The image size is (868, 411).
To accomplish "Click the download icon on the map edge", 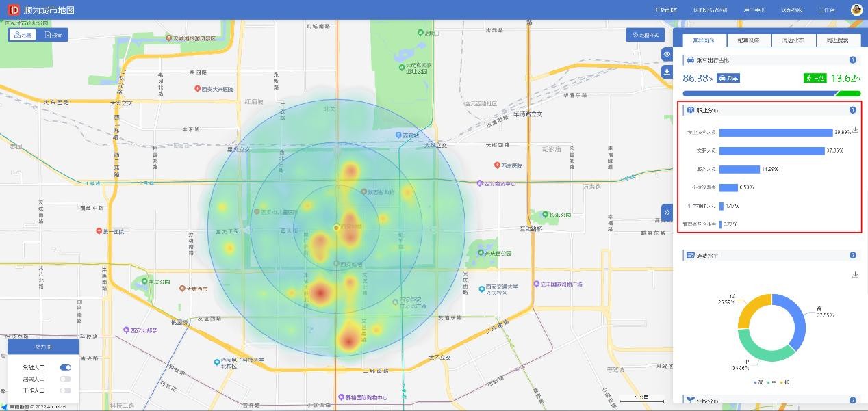I will [667, 72].
